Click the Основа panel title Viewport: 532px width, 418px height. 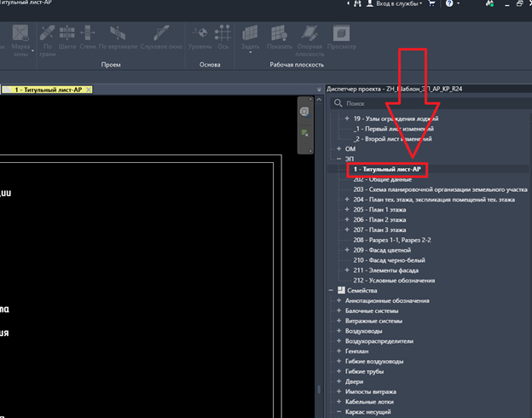210,65
